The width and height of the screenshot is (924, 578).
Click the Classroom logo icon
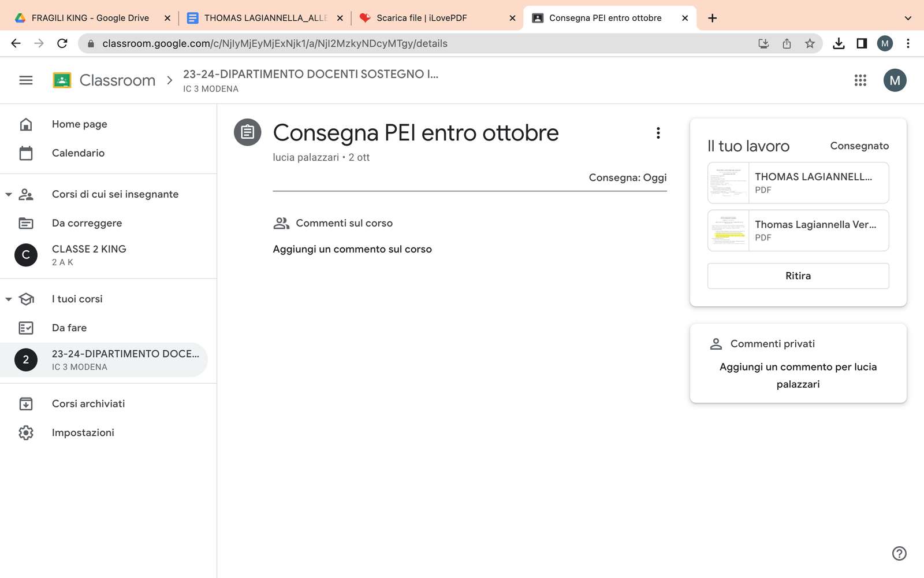coord(62,80)
